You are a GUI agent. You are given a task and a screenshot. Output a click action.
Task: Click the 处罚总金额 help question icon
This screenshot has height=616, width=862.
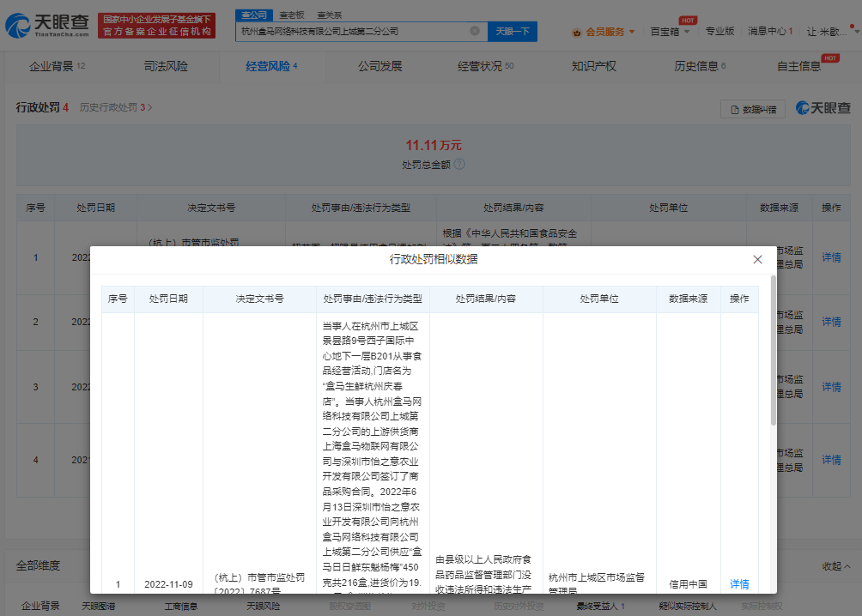(x=460, y=164)
